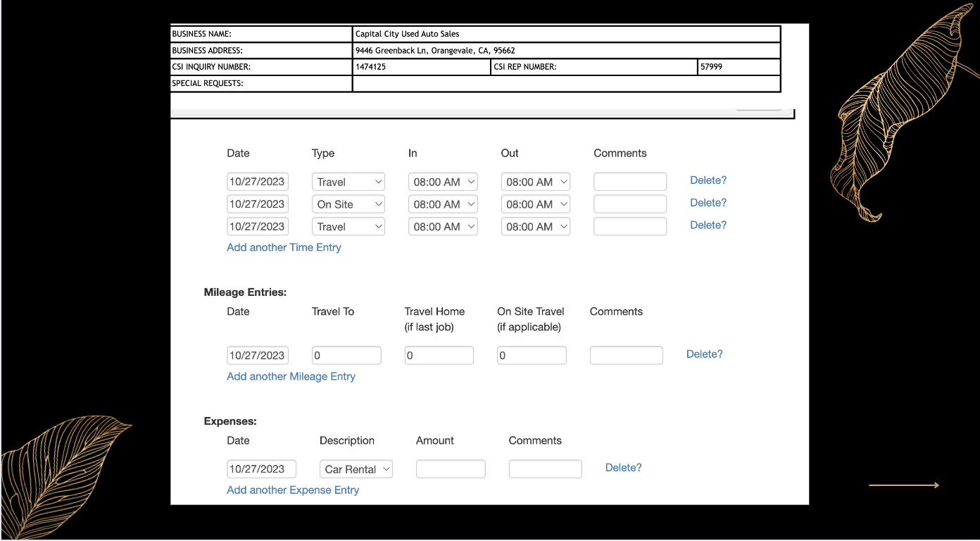
Task: Select the CSI inquiry number 1474125
Action: [x=370, y=67]
